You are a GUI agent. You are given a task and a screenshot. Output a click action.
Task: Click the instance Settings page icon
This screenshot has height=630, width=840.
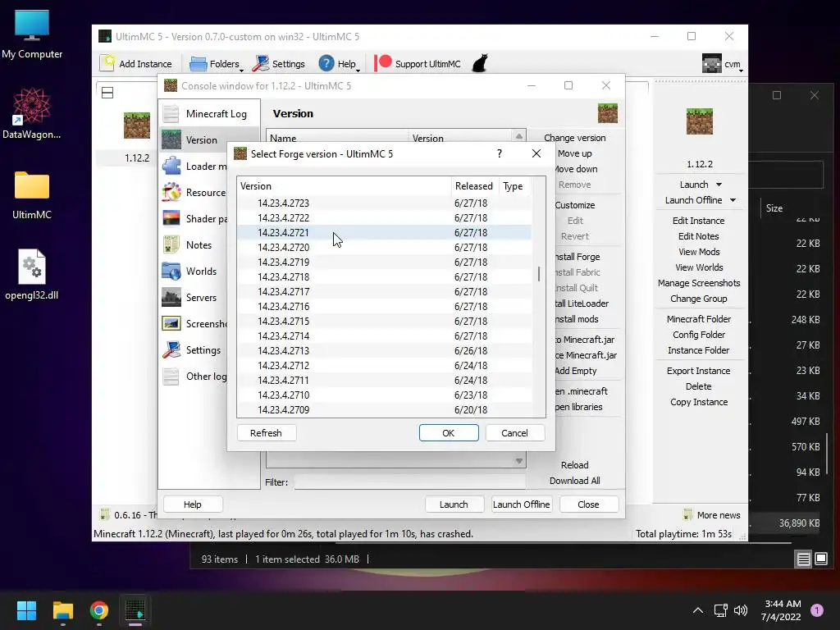click(171, 349)
